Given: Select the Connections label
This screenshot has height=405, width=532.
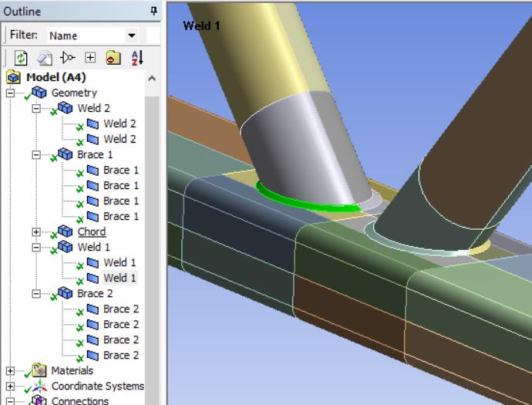Looking at the screenshot, I should [79, 400].
